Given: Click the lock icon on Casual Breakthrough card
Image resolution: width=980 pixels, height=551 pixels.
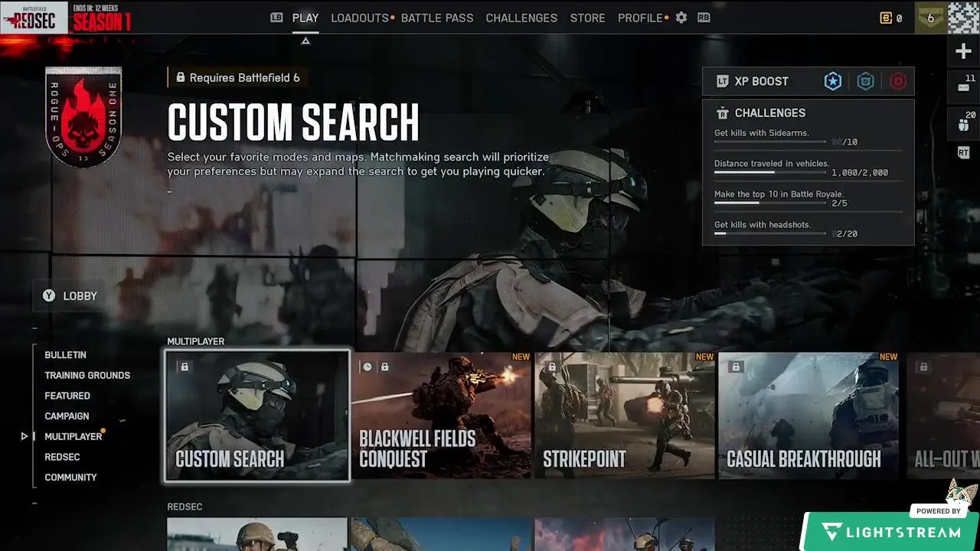Looking at the screenshot, I should (x=736, y=367).
